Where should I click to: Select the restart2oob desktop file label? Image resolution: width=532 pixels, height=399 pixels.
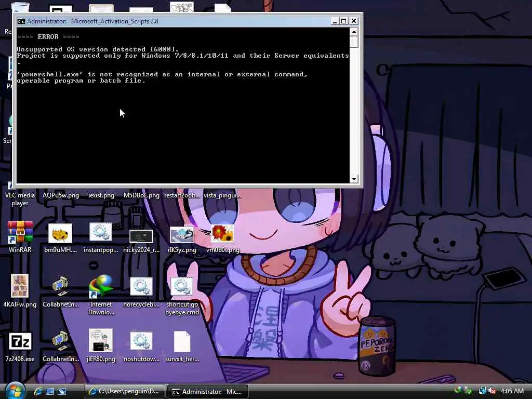182,195
